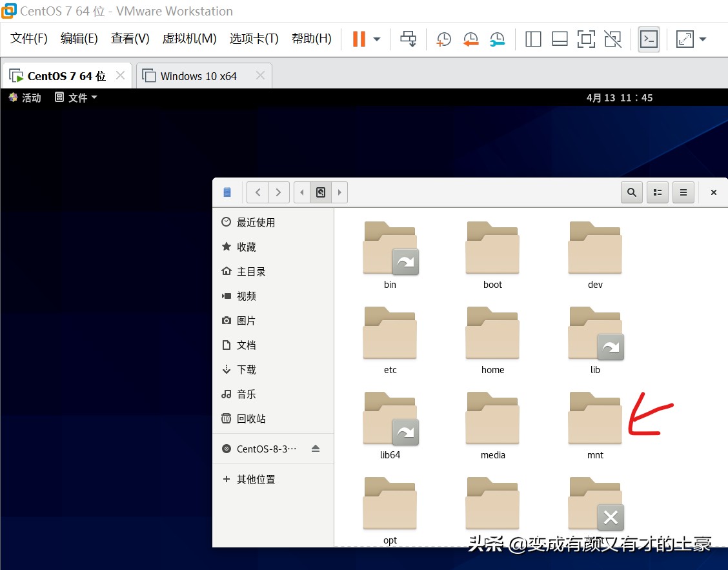Send Ctrl+Alt+Del to the virtual machine
728x570 pixels.
tap(408, 39)
